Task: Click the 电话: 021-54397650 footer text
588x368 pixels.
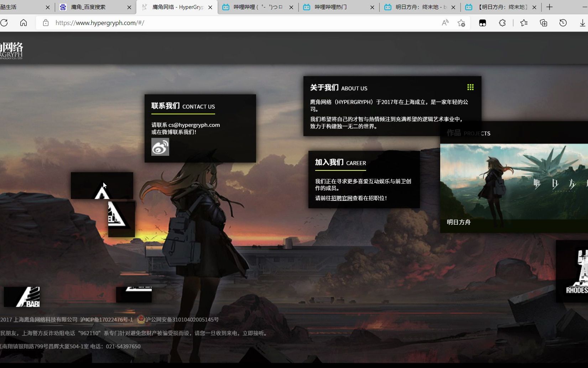Action: [x=115, y=347]
